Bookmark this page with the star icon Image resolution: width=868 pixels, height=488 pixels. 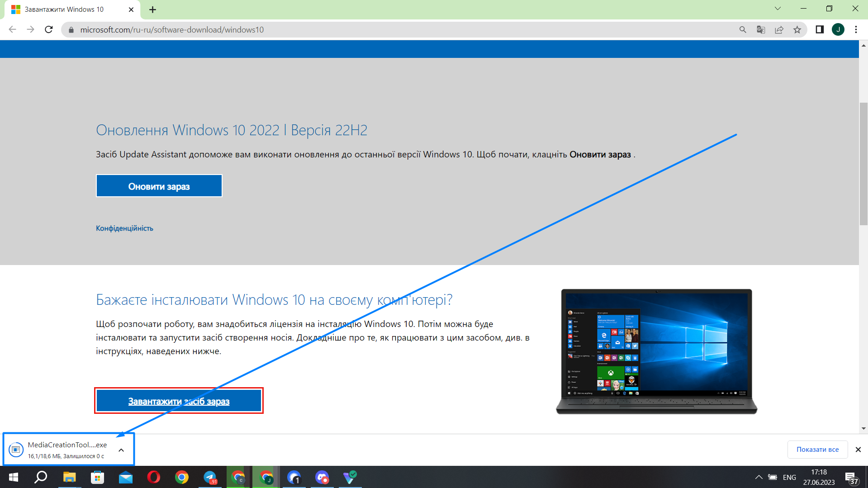(x=797, y=29)
